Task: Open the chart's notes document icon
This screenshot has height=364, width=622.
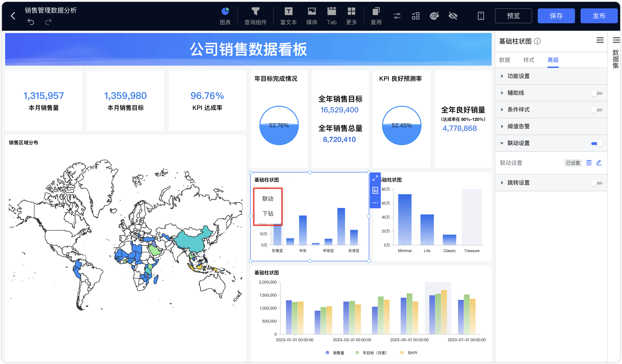Action: [375, 190]
